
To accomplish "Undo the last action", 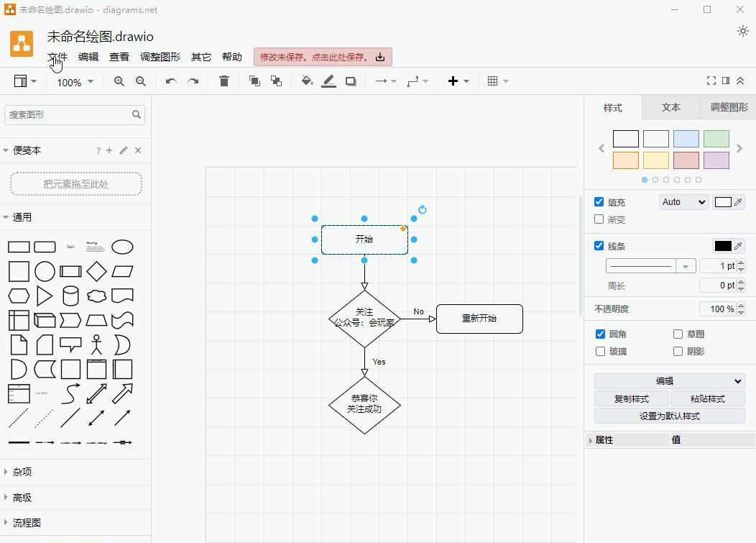I will [x=171, y=81].
